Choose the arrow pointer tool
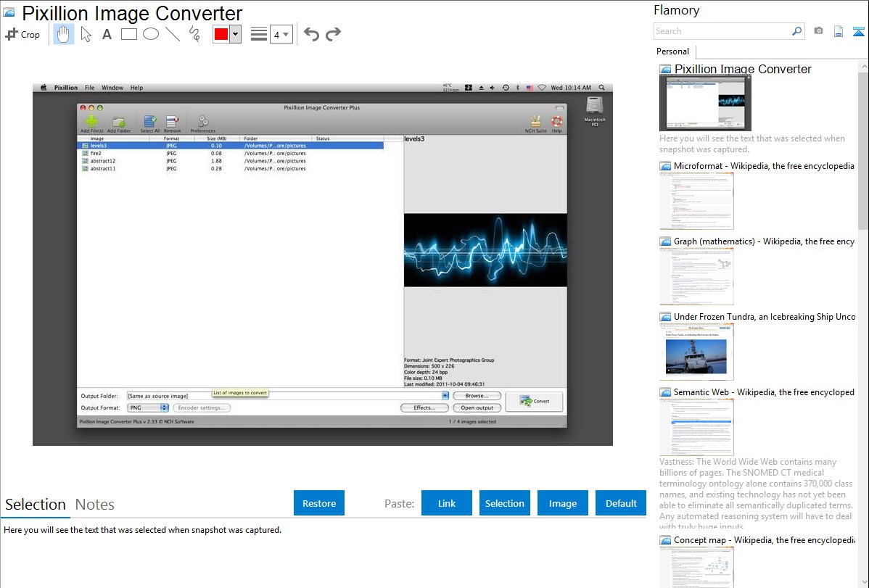 [86, 34]
